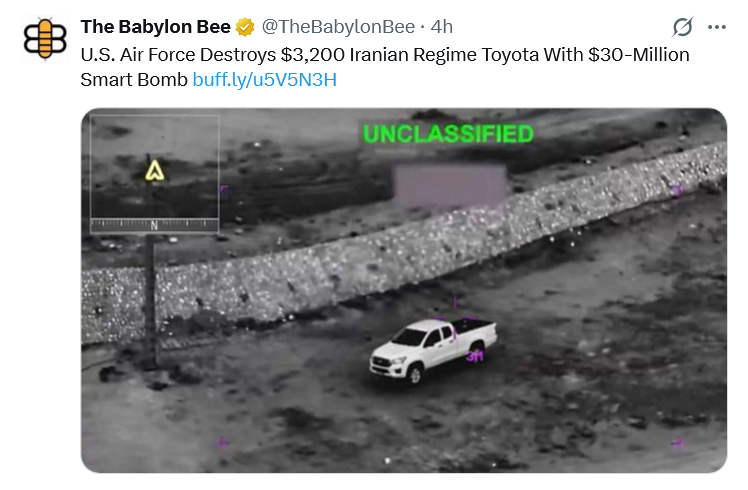The image size is (748, 490).
Task: Click the green UNCLASSIFIED label in image
Action: (448, 134)
